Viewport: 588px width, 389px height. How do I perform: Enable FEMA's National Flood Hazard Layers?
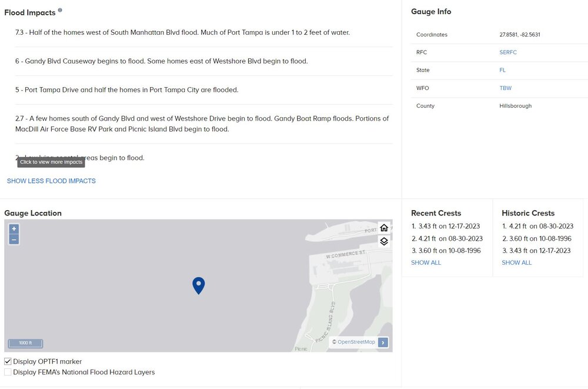8,372
